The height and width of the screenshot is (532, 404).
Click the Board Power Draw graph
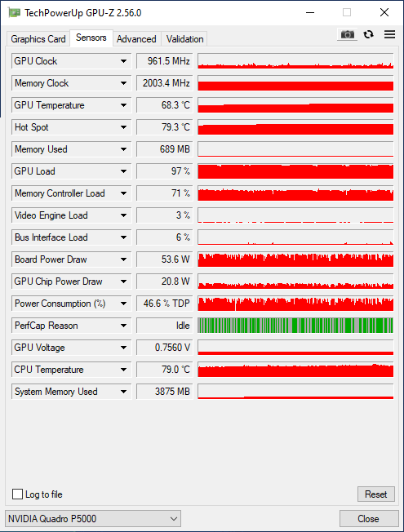pos(295,259)
